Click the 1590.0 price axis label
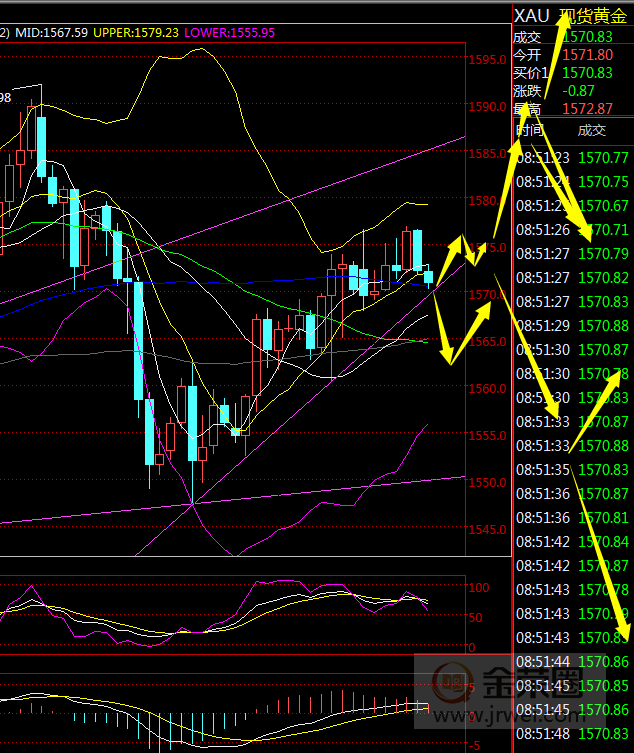The image size is (634, 753). tap(486, 107)
